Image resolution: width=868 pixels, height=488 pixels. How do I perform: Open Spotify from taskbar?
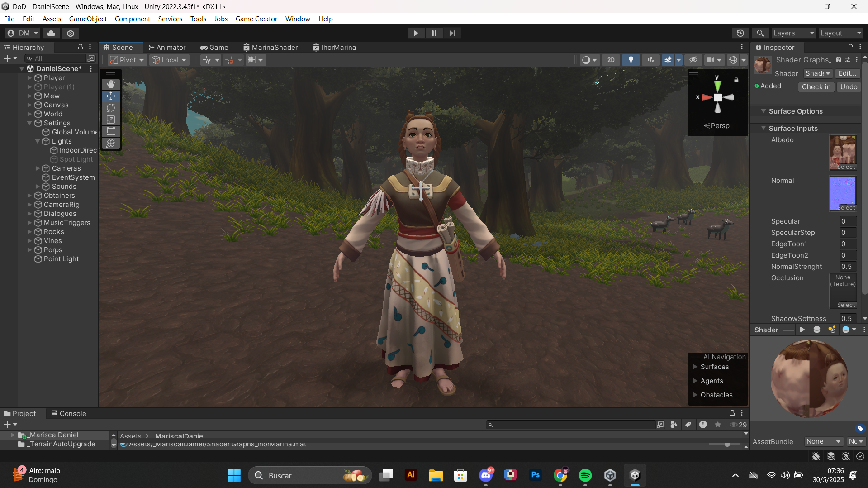click(x=585, y=475)
